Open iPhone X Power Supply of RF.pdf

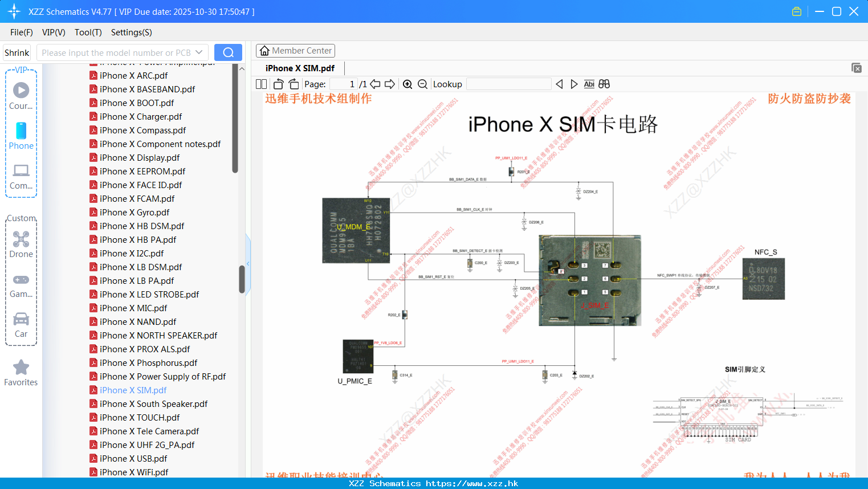[162, 376]
